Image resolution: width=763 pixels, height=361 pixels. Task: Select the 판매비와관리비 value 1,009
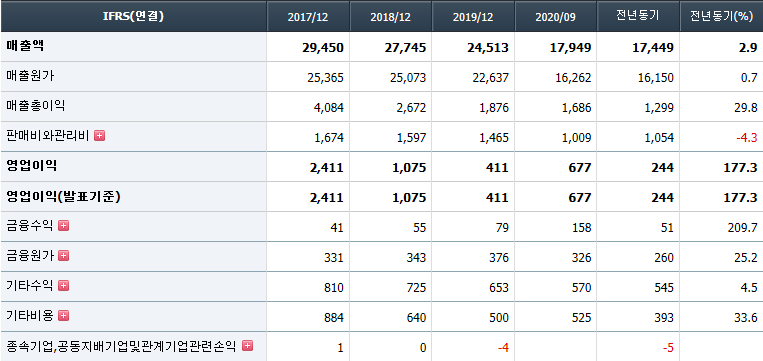tap(578, 138)
